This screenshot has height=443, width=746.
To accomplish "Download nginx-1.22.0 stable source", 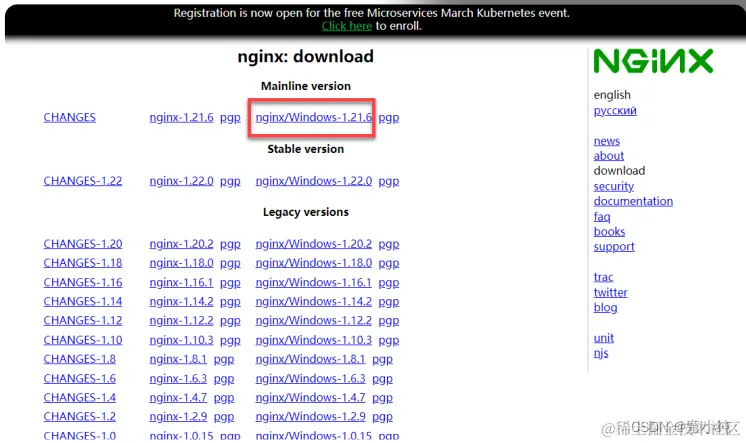I will [181, 181].
